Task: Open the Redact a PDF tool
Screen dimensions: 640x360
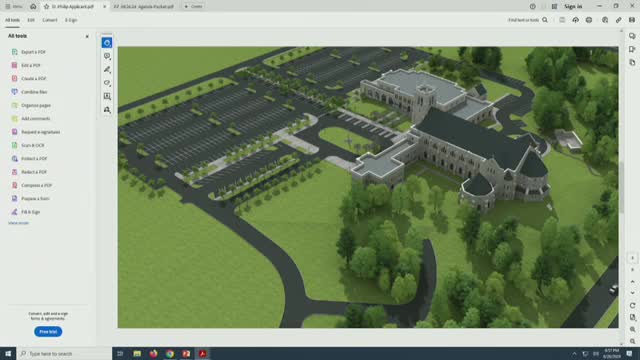Action: 29,172
